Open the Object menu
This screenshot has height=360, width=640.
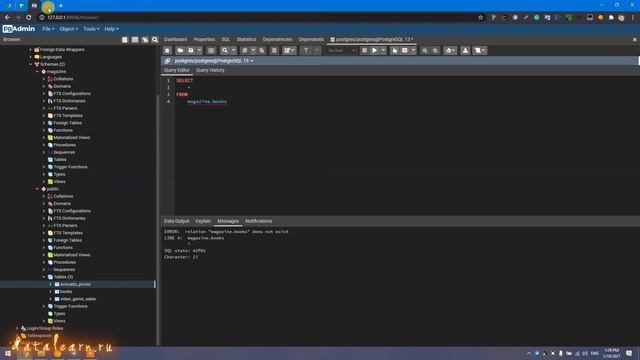point(69,29)
